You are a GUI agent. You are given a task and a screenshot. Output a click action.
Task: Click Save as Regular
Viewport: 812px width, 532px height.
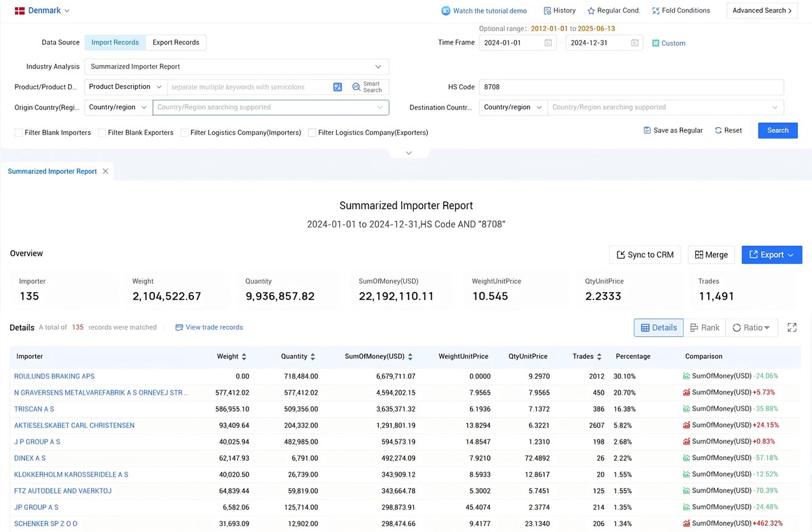(x=673, y=130)
